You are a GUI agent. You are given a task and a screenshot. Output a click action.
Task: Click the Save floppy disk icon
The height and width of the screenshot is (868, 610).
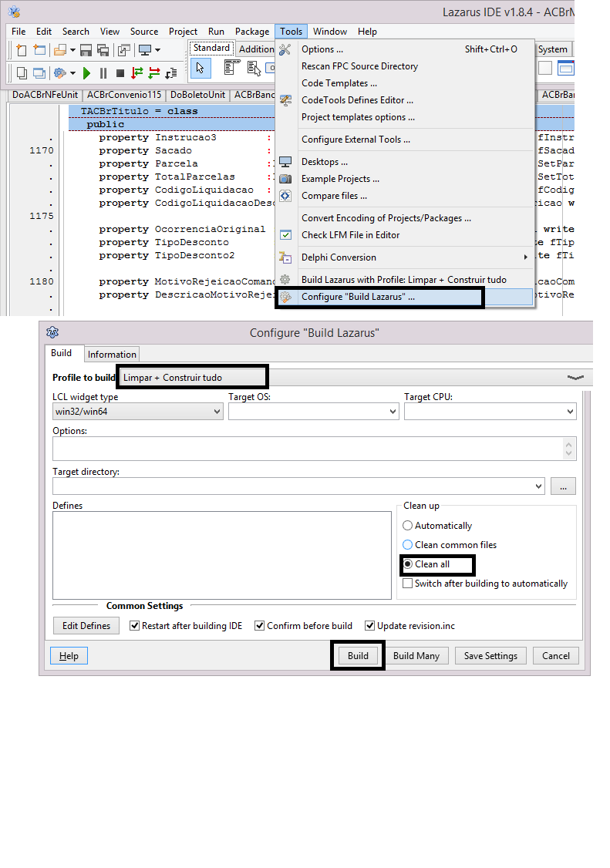point(86,50)
